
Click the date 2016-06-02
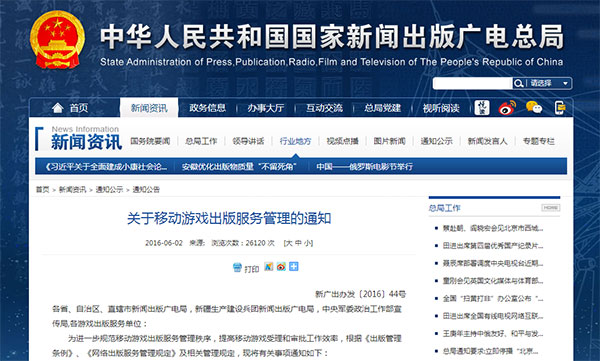pos(164,243)
